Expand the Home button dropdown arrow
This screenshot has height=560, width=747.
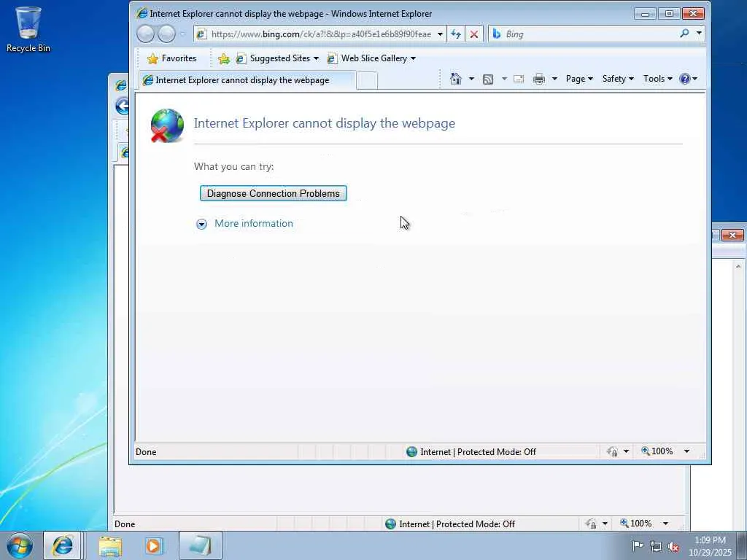pyautogui.click(x=471, y=79)
